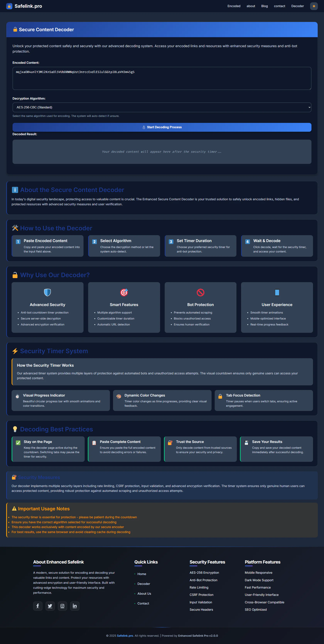Open the Facebook social icon in footer

point(38,606)
